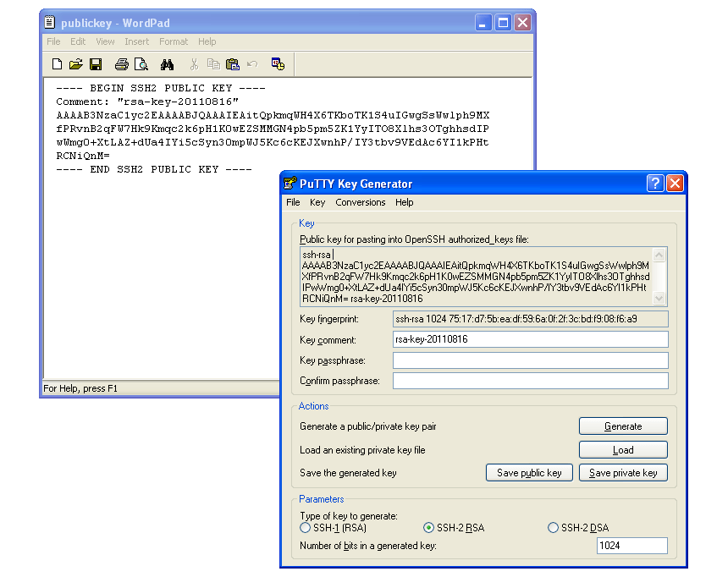Save the file with the floppy disk icon
Viewport: 728px width, 577px height.
coord(96,63)
